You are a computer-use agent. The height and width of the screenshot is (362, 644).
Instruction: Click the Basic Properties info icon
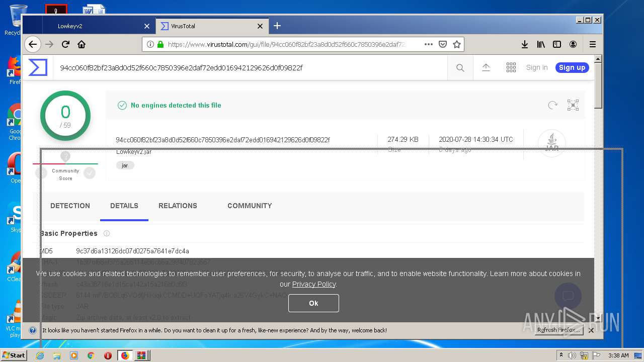107,233
